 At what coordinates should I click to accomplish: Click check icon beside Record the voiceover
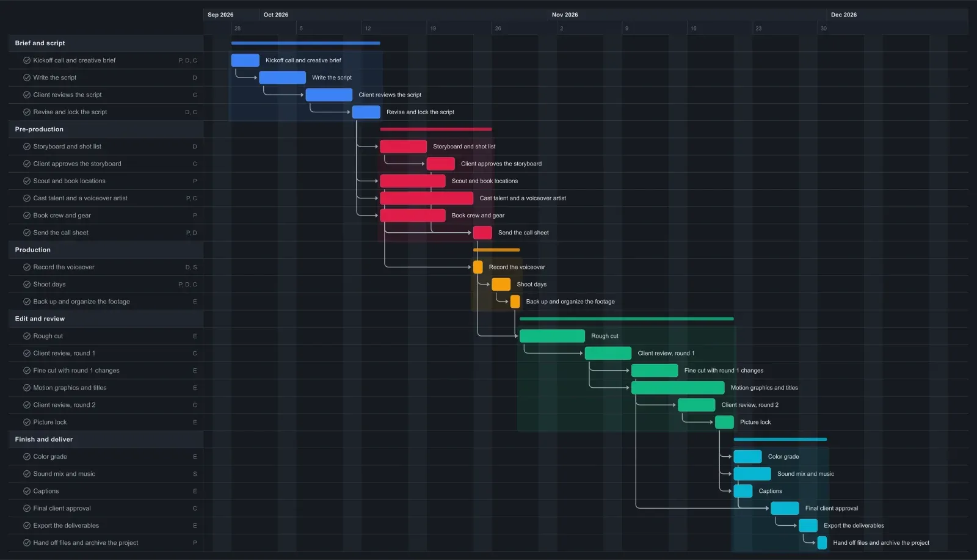pyautogui.click(x=27, y=267)
